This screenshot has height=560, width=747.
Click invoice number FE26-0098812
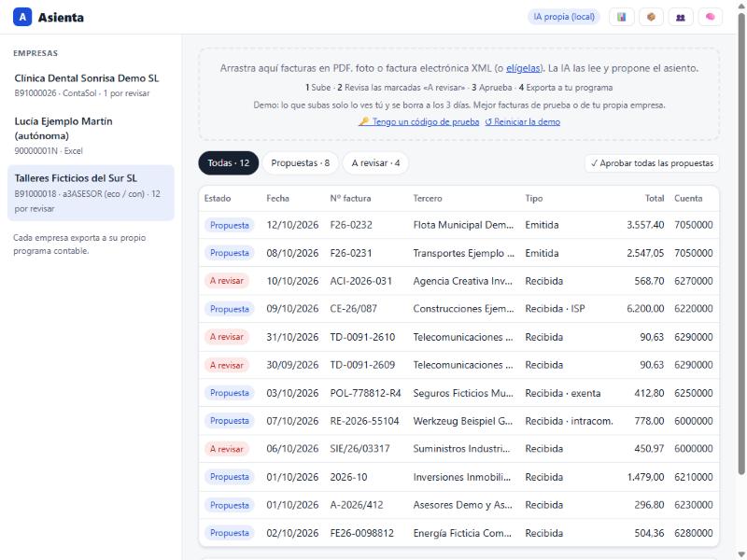click(362, 533)
